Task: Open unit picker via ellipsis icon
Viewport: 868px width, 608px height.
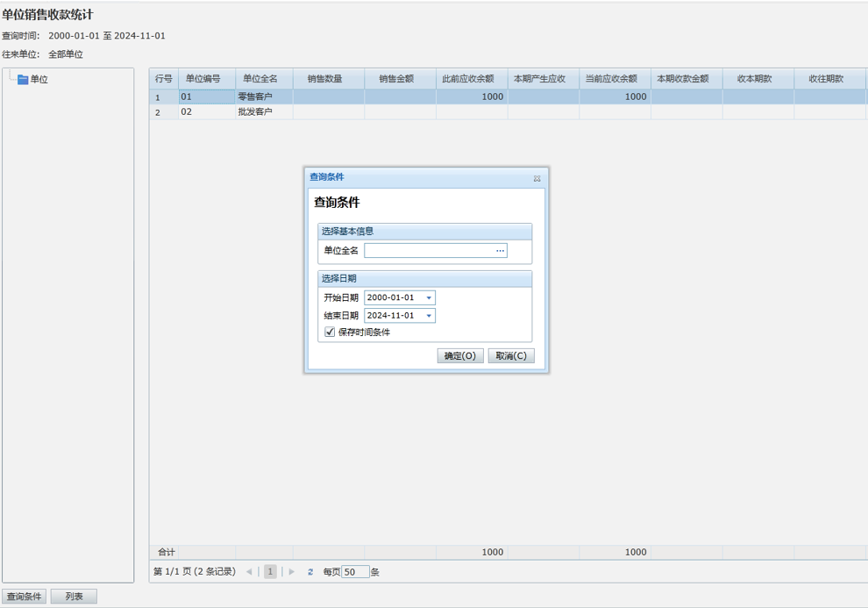Action: [500, 251]
